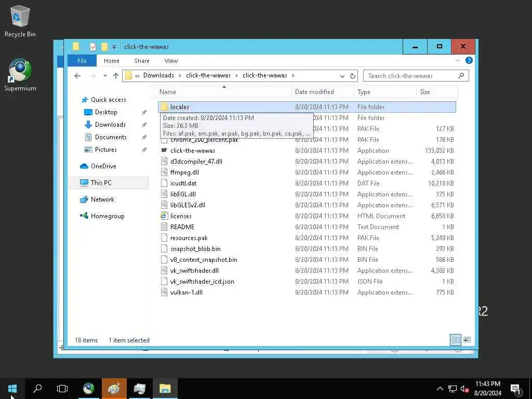Viewport: 532px width, 399px height.
Task: Click the network tray icon
Action: [453, 389]
